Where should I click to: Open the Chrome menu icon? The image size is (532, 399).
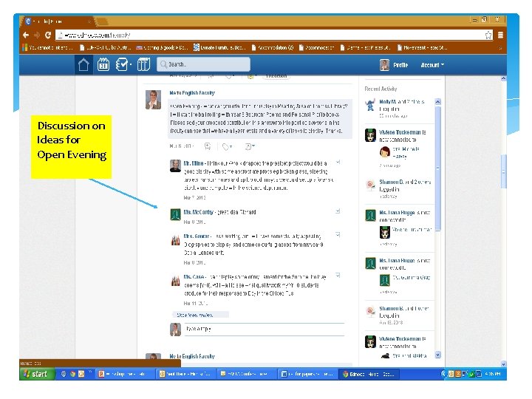click(500, 35)
